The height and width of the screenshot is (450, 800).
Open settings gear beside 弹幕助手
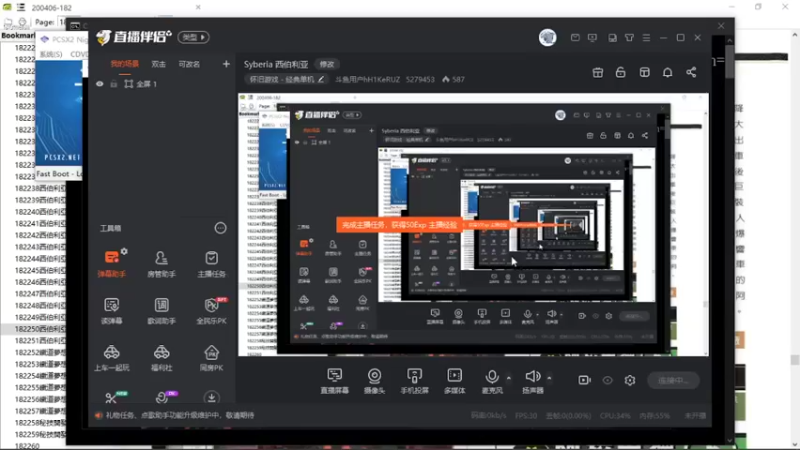(124, 251)
